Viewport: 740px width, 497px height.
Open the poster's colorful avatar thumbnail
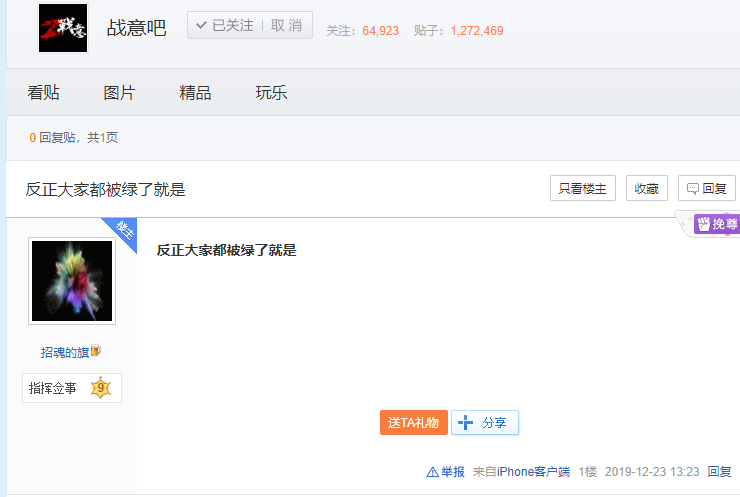tap(72, 281)
